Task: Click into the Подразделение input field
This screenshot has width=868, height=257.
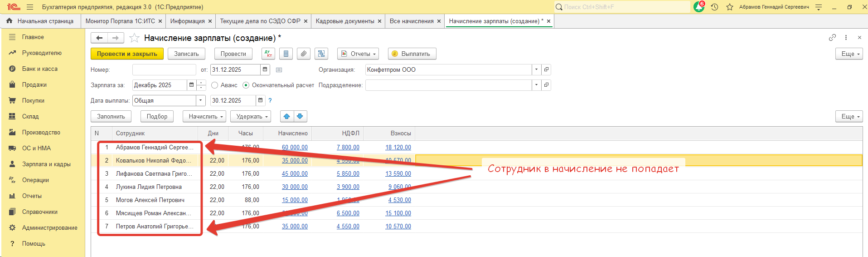Action: tap(448, 85)
